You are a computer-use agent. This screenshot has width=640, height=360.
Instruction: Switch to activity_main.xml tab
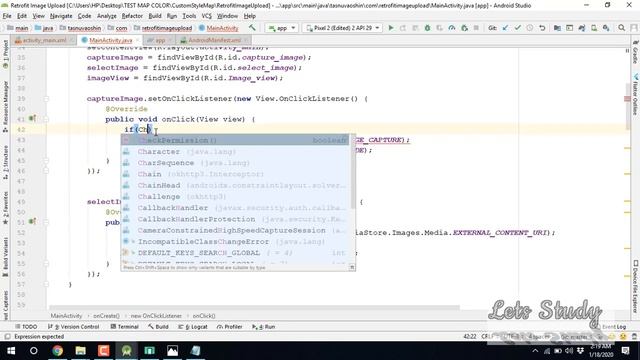[43, 40]
